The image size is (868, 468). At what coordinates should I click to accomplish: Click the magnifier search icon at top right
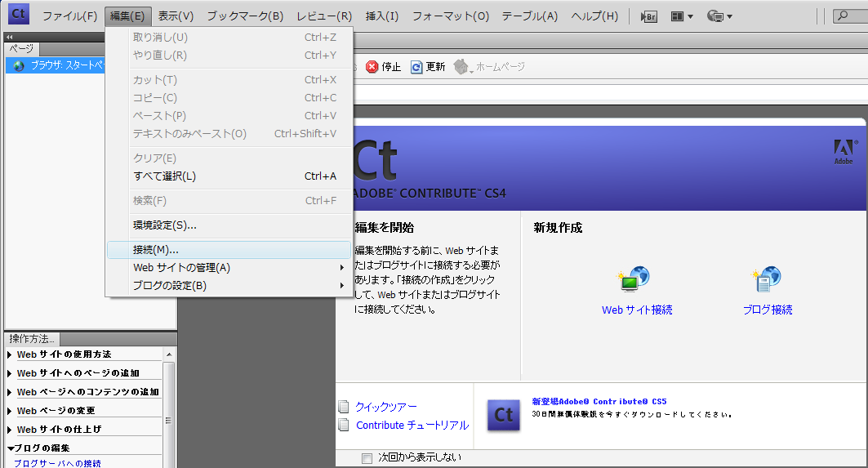coord(844,16)
